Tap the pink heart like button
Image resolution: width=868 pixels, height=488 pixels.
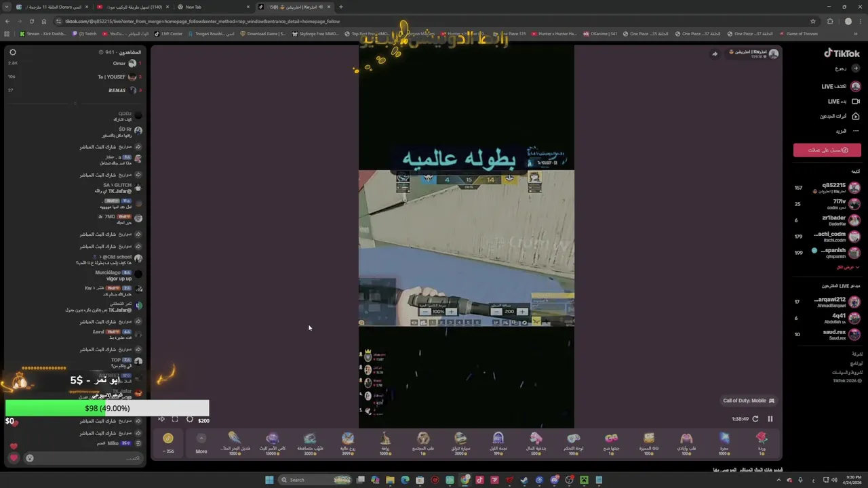14,458
